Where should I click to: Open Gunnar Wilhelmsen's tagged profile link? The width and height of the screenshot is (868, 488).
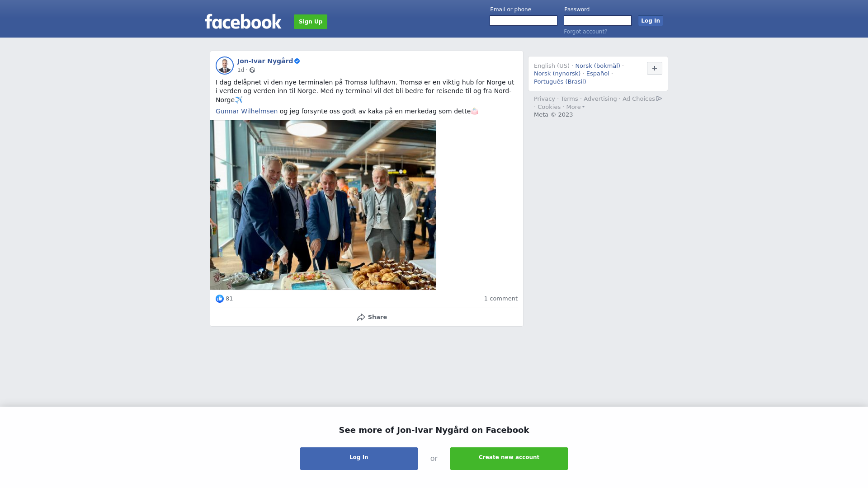246,111
